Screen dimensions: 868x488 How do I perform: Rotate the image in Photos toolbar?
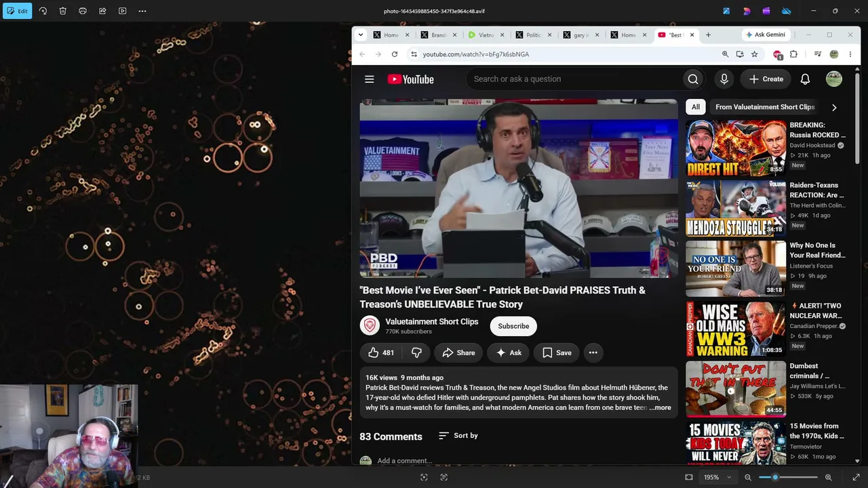click(x=43, y=11)
